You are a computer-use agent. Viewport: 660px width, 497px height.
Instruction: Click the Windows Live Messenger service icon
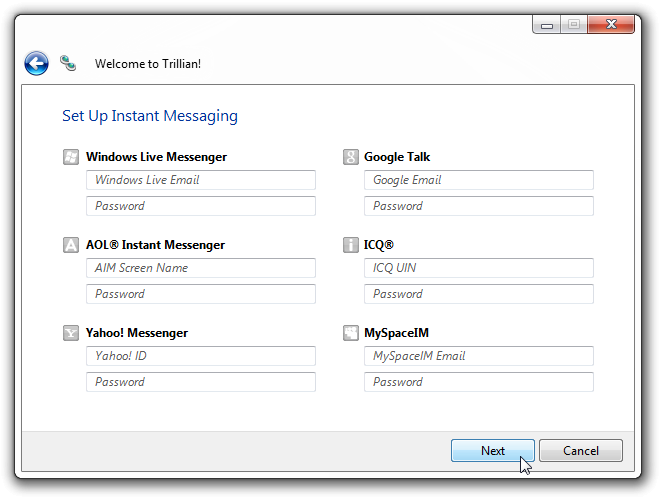(71, 157)
